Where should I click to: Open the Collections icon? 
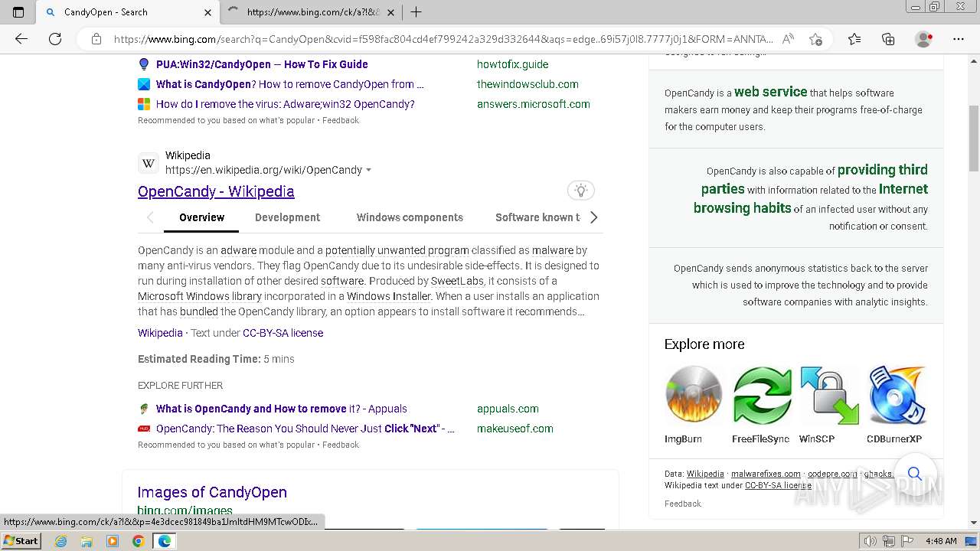point(888,39)
